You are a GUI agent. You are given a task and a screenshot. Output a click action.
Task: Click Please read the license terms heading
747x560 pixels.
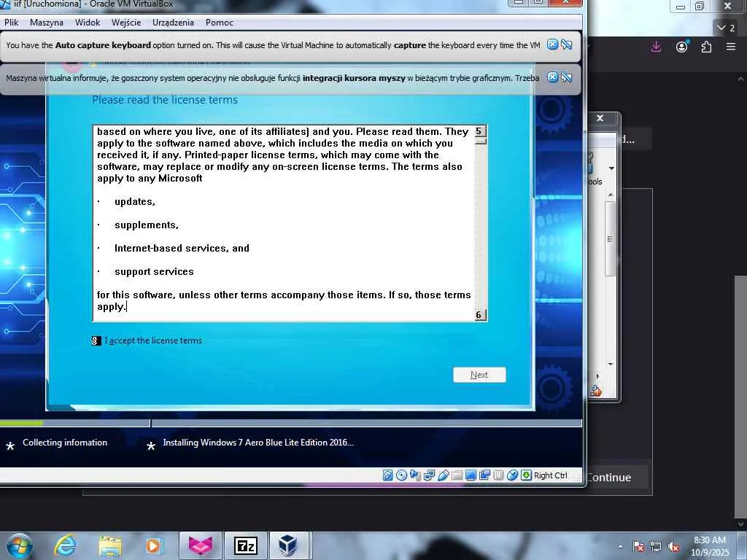click(x=165, y=99)
